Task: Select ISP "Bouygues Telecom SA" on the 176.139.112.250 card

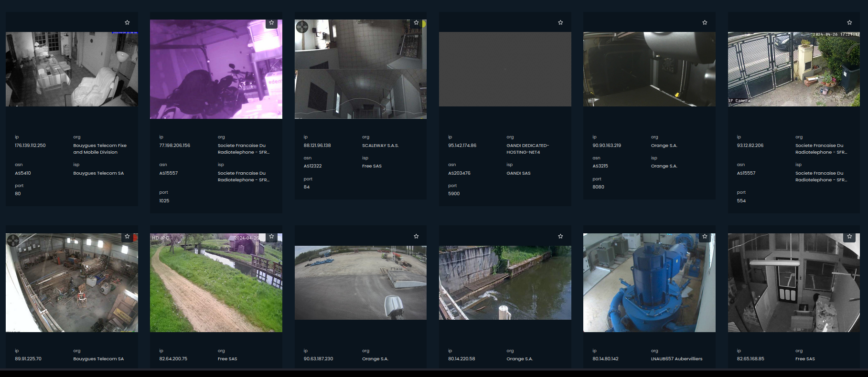Action: click(98, 173)
